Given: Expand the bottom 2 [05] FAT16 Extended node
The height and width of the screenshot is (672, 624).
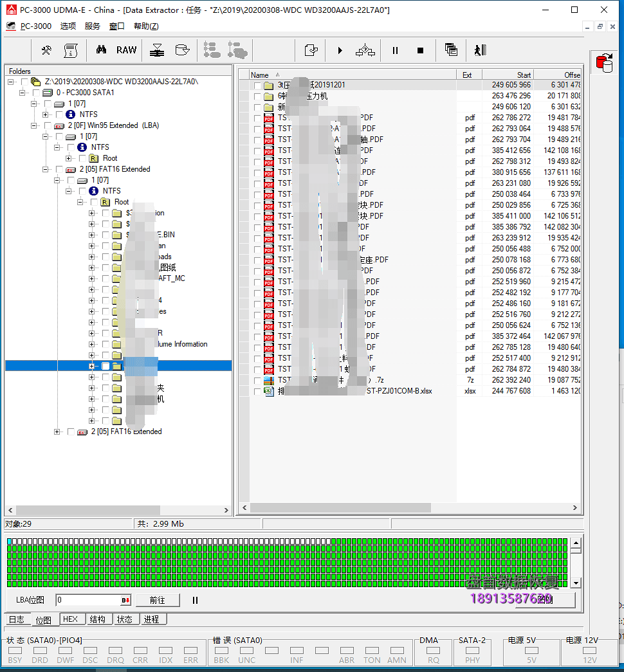Looking at the screenshot, I should [57, 431].
